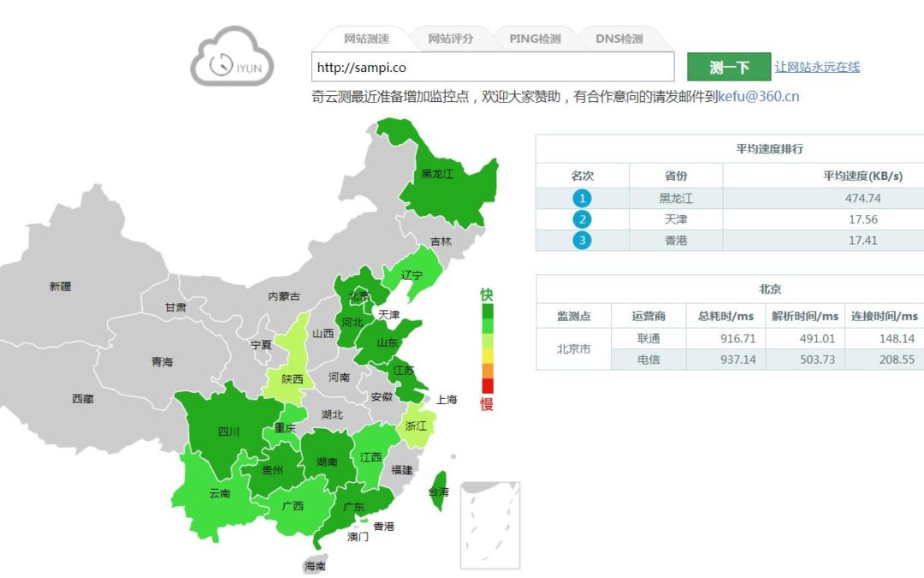
Task: Select 上海 on the map
Action: pyautogui.click(x=446, y=399)
